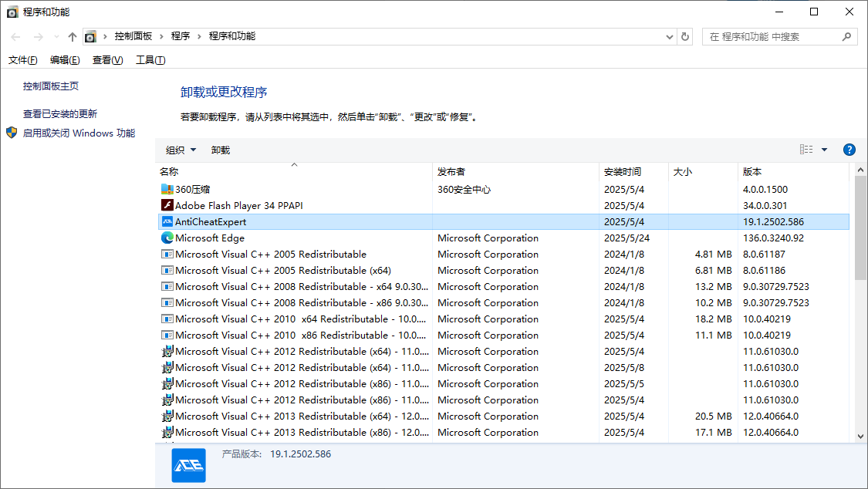Click the 卸载或更改程序 heading
The width and height of the screenshot is (868, 489).
[x=224, y=92]
